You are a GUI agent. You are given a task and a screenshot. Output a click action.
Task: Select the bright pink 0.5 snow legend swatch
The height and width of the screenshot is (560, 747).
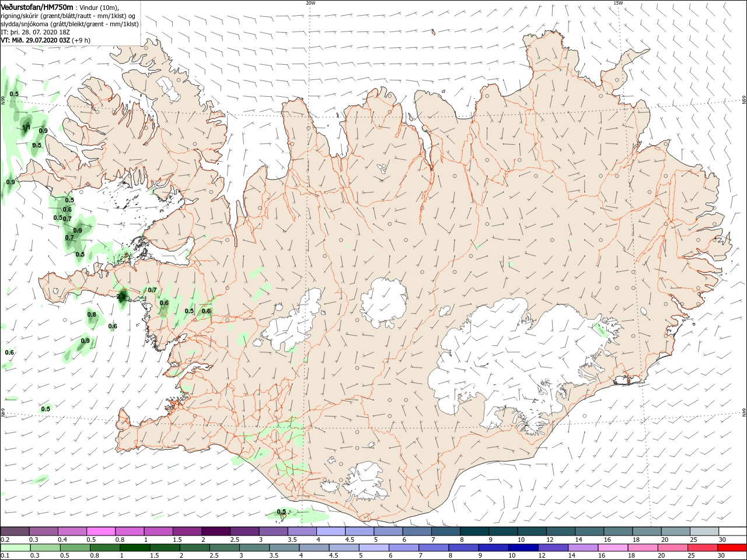click(x=101, y=531)
